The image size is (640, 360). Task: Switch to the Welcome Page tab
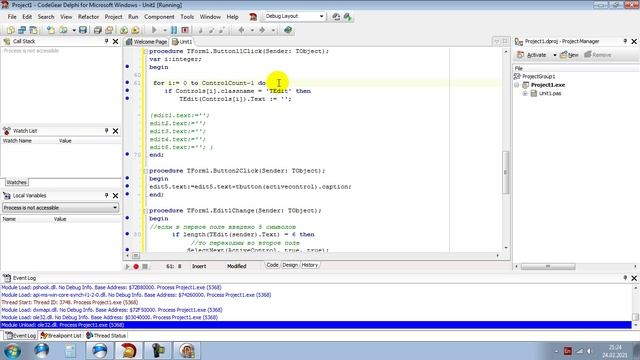pos(147,42)
